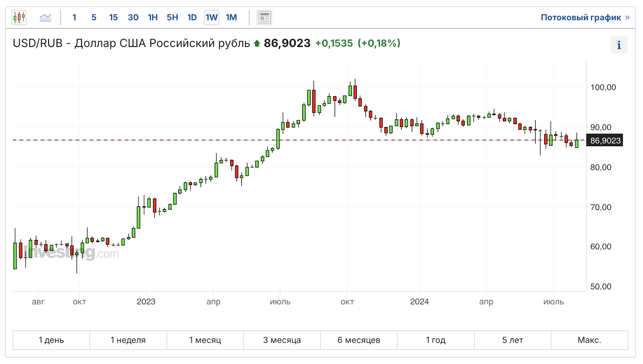The height and width of the screenshot is (364, 643).
Task: Show the 1 день range
Action: 51,340
